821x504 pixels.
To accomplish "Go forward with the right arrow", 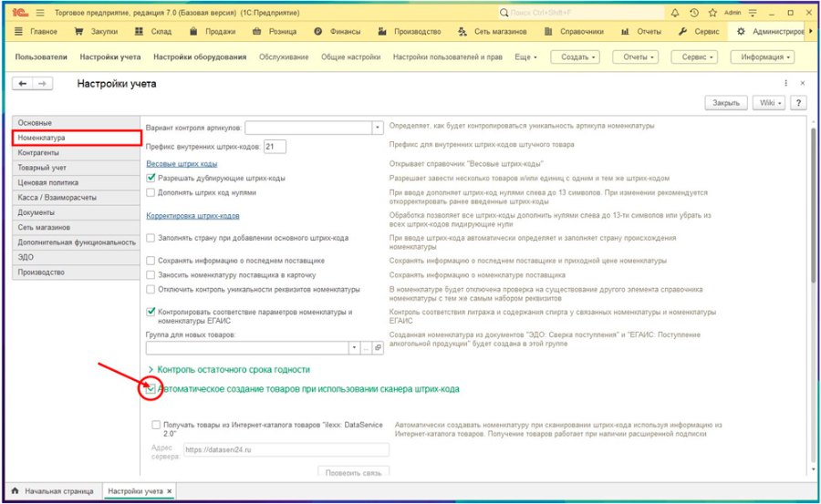I will point(42,84).
